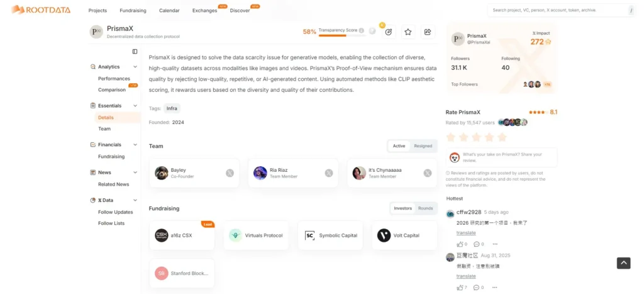The width and height of the screenshot is (644, 294).
Task: Select the Investors toggle in Fundraising
Action: pyautogui.click(x=402, y=208)
